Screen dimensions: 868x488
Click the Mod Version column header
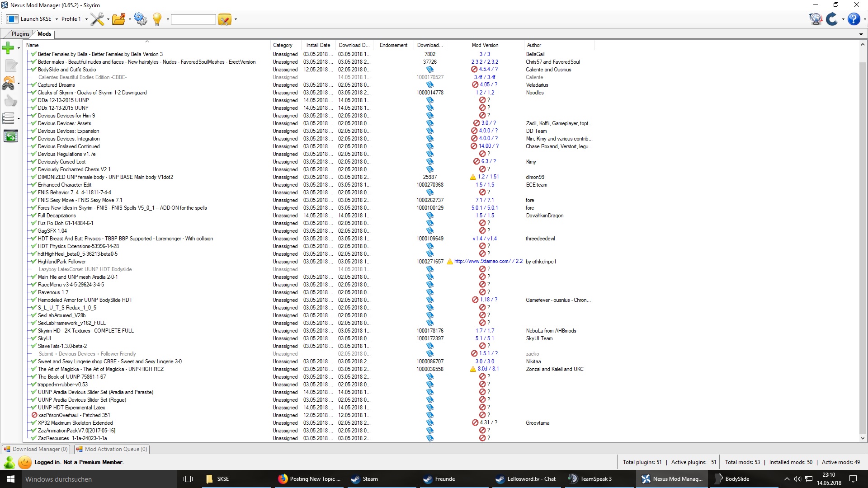click(x=485, y=45)
